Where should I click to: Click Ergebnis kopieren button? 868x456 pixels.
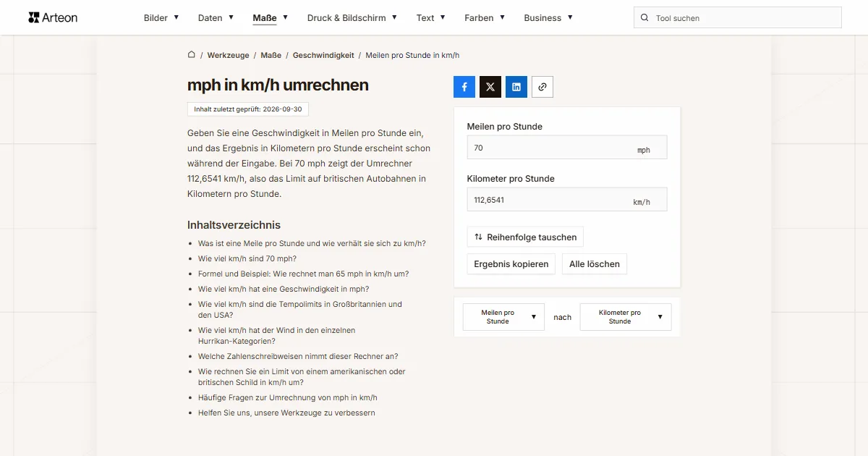[x=511, y=264]
